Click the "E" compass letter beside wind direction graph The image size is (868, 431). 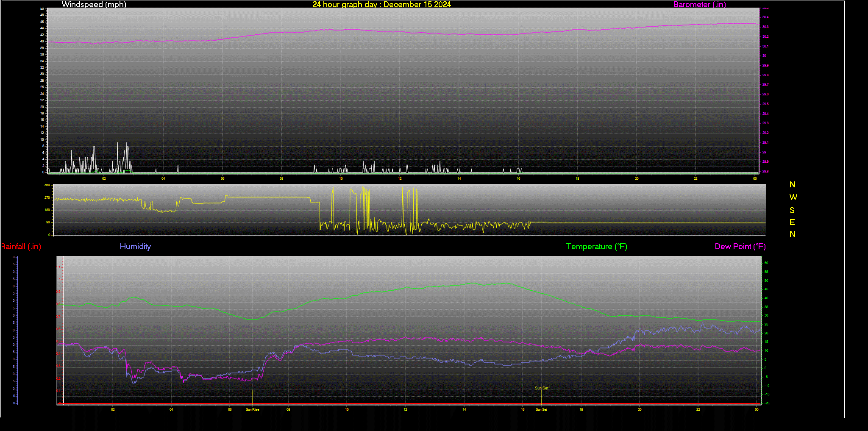coord(792,222)
